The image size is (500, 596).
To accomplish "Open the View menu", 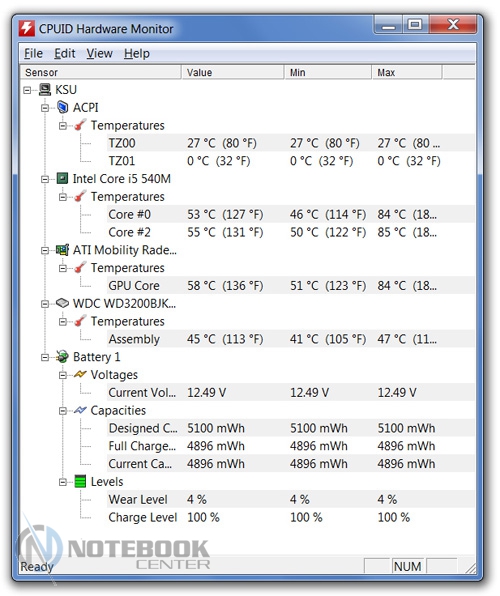I will click(99, 54).
